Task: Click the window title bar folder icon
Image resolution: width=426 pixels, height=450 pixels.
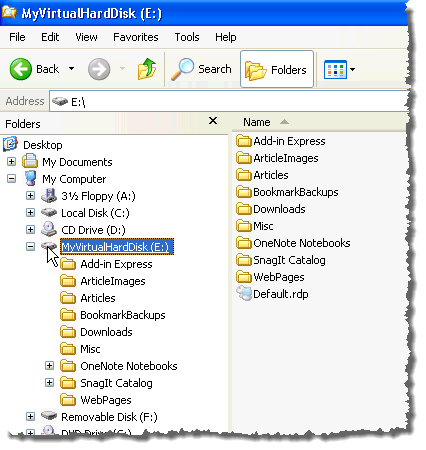Action: pyautogui.click(x=9, y=12)
